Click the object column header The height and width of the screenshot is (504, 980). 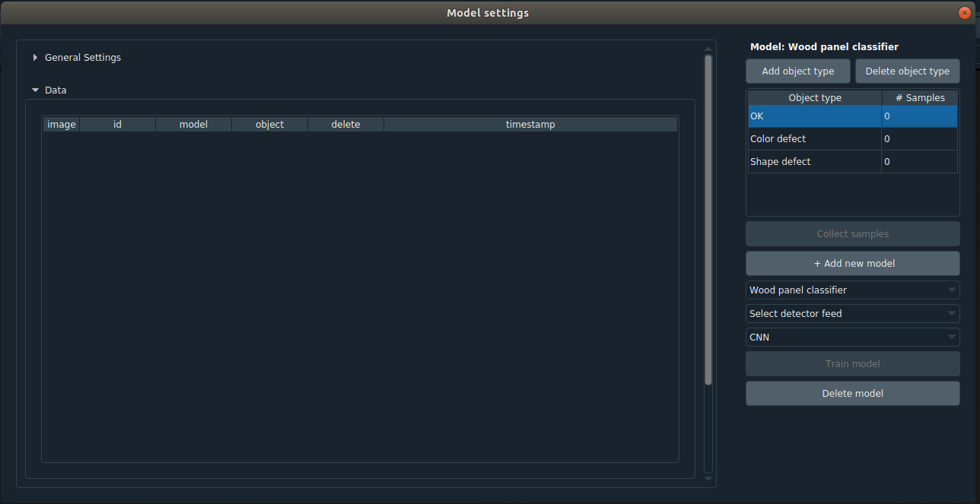(x=270, y=125)
